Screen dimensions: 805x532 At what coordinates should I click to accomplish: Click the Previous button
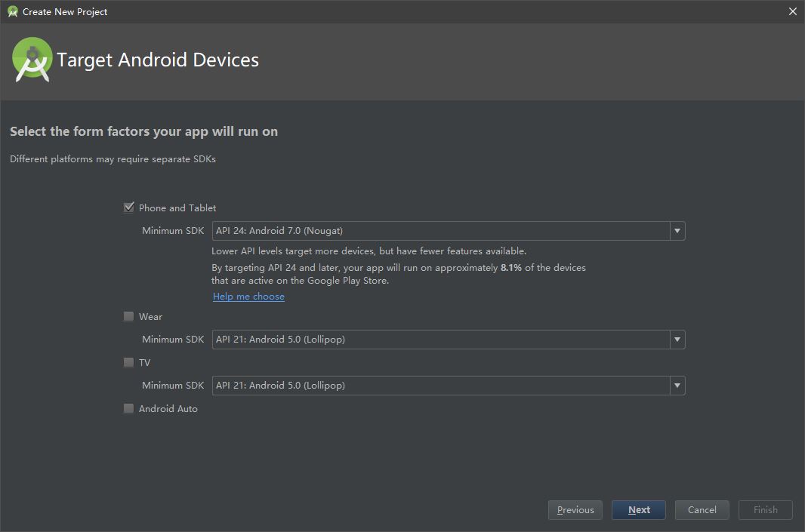[x=575, y=509]
